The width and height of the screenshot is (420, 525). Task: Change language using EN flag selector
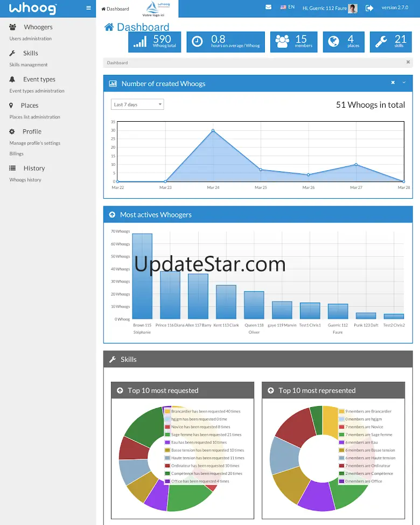click(x=288, y=7)
